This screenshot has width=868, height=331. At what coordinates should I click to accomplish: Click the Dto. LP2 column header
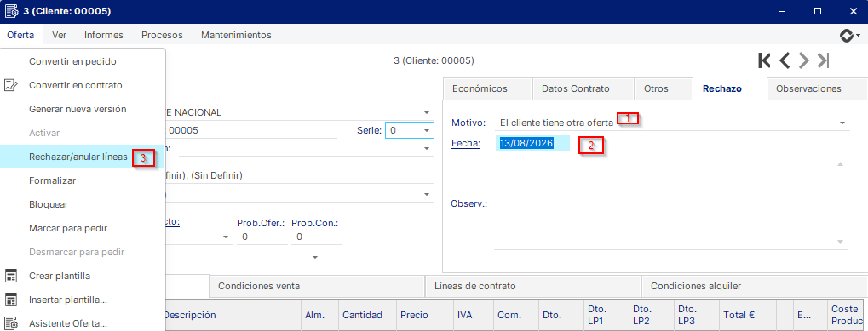click(x=652, y=315)
